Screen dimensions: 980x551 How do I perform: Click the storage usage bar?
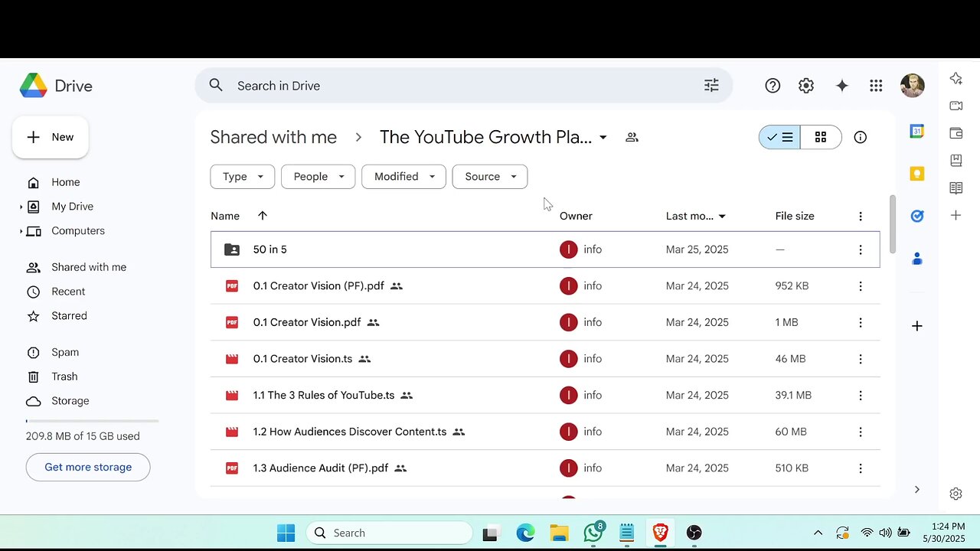(x=92, y=421)
